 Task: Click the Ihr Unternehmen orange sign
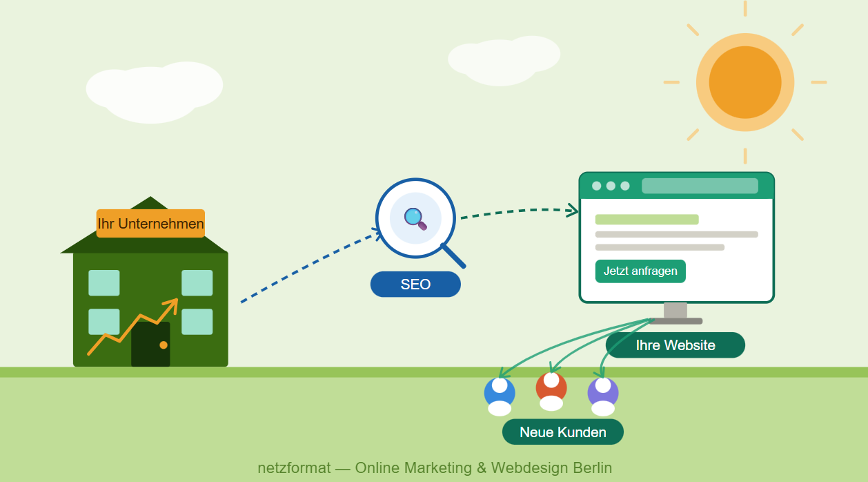pos(150,224)
